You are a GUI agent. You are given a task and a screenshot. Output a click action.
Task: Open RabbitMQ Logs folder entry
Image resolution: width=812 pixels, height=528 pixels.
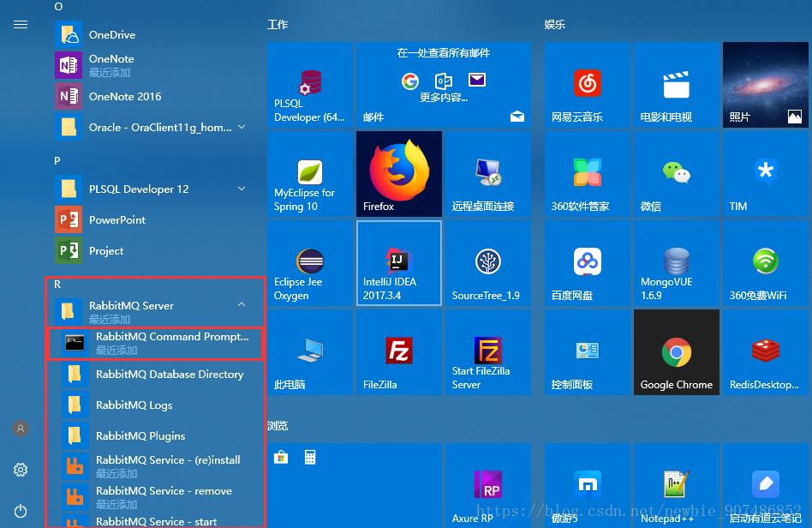(158, 405)
